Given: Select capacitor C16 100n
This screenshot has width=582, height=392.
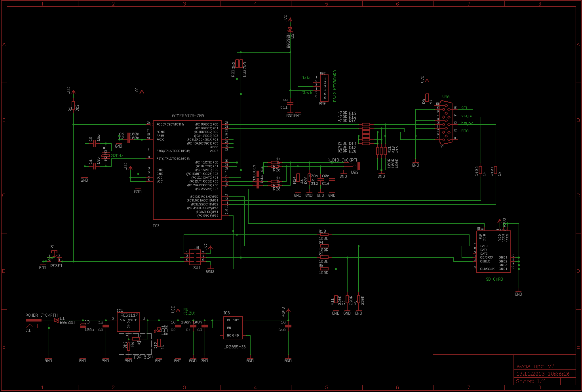Looking at the screenshot, I should [332, 180].
